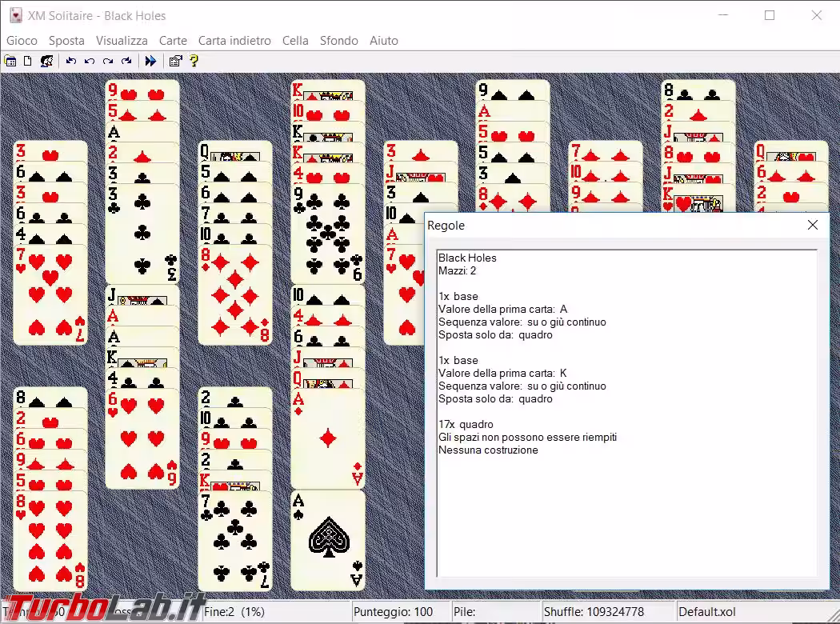
Task: Click the redo all moves arrow
Action: tap(126, 61)
